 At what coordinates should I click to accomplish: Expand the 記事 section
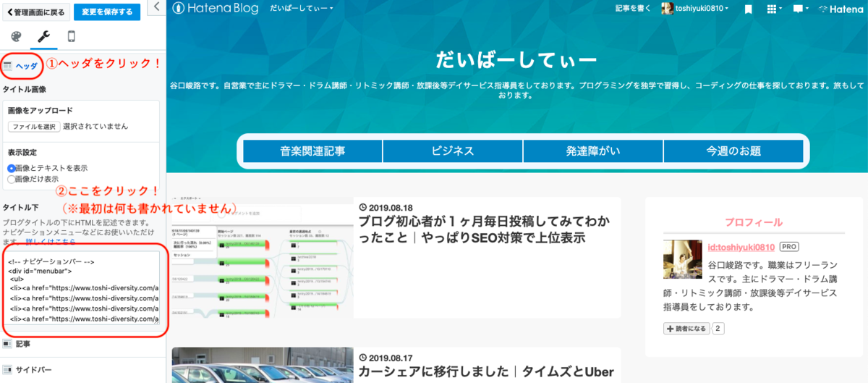[x=23, y=344]
